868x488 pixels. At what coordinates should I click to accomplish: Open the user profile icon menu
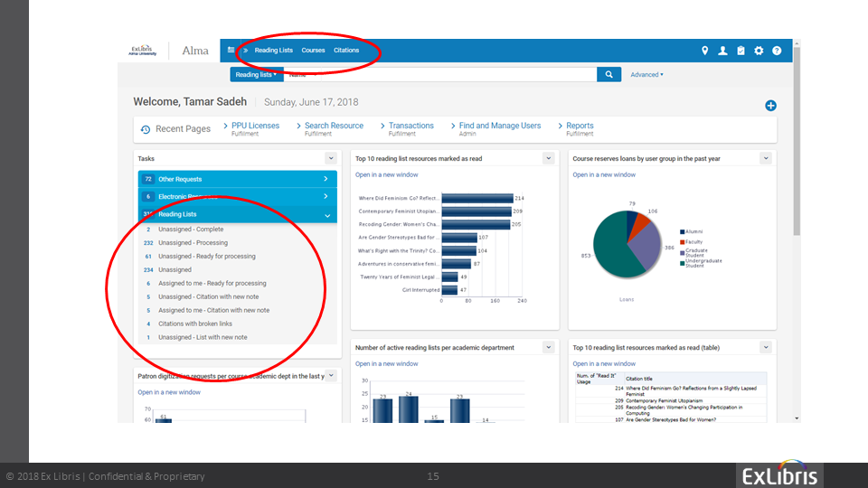coord(722,51)
